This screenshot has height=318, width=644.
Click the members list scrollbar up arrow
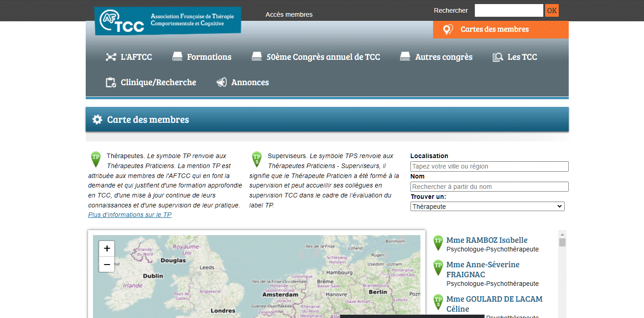tap(562, 234)
